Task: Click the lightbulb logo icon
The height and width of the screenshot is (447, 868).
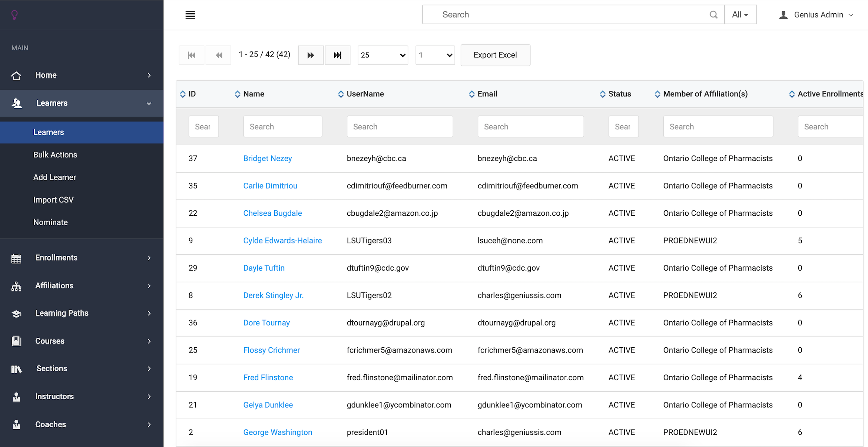Action: (x=14, y=15)
